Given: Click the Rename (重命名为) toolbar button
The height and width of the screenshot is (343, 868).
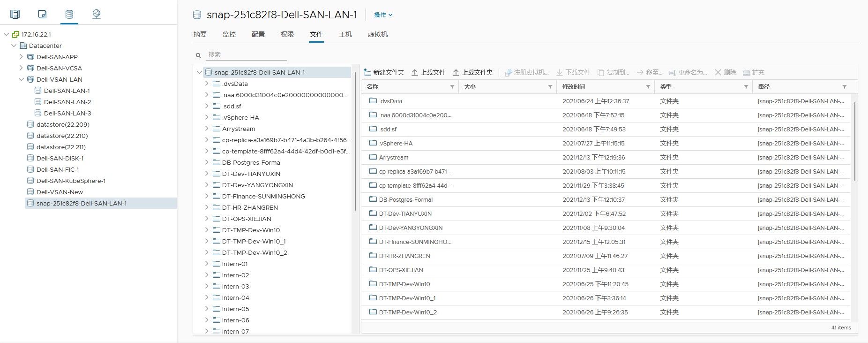Looking at the screenshot, I should [688, 72].
